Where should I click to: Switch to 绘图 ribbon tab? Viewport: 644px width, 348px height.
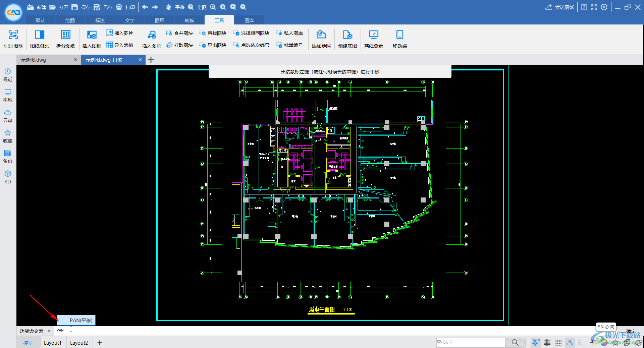pyautogui.click(x=70, y=20)
